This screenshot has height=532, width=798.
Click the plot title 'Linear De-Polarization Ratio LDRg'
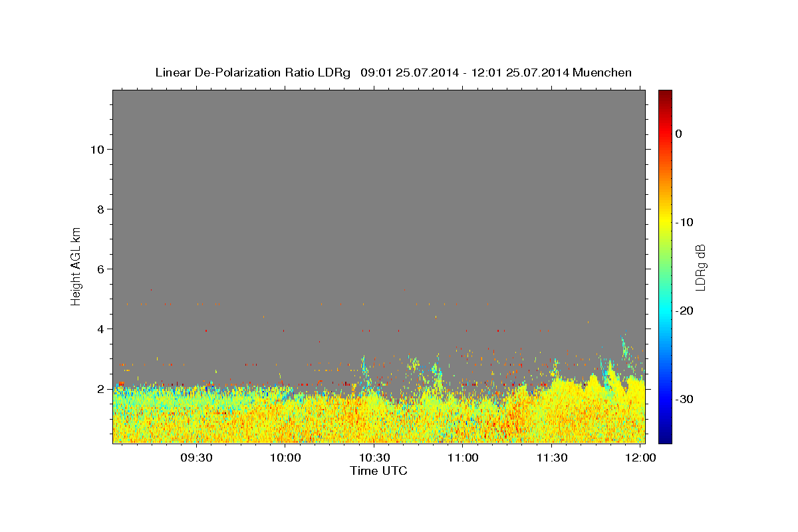coord(253,72)
